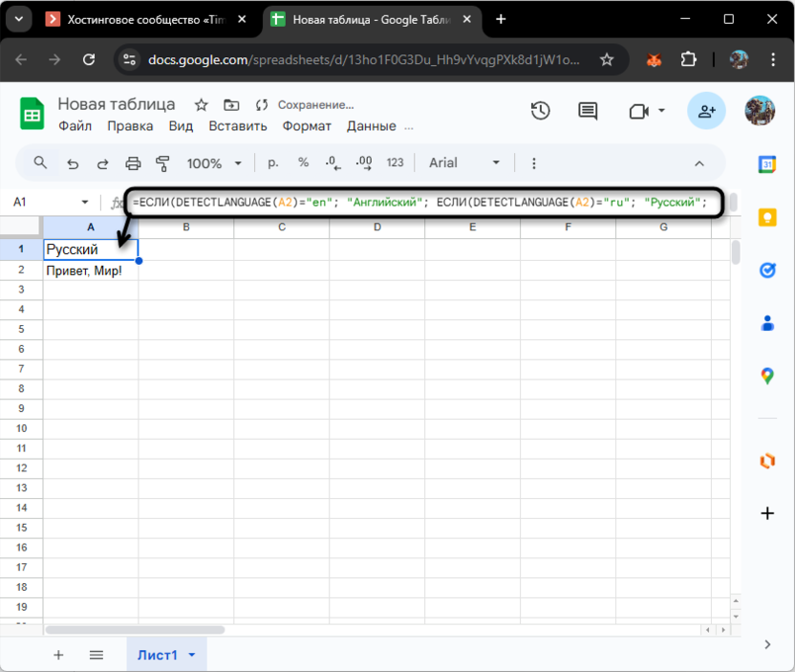
Task: Open the 123 number formats menu
Action: click(395, 163)
